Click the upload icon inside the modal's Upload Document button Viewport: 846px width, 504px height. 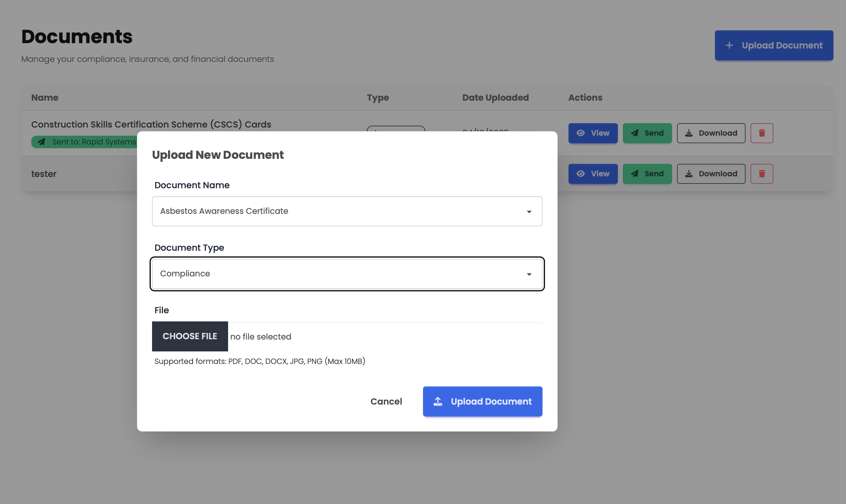coord(438,401)
